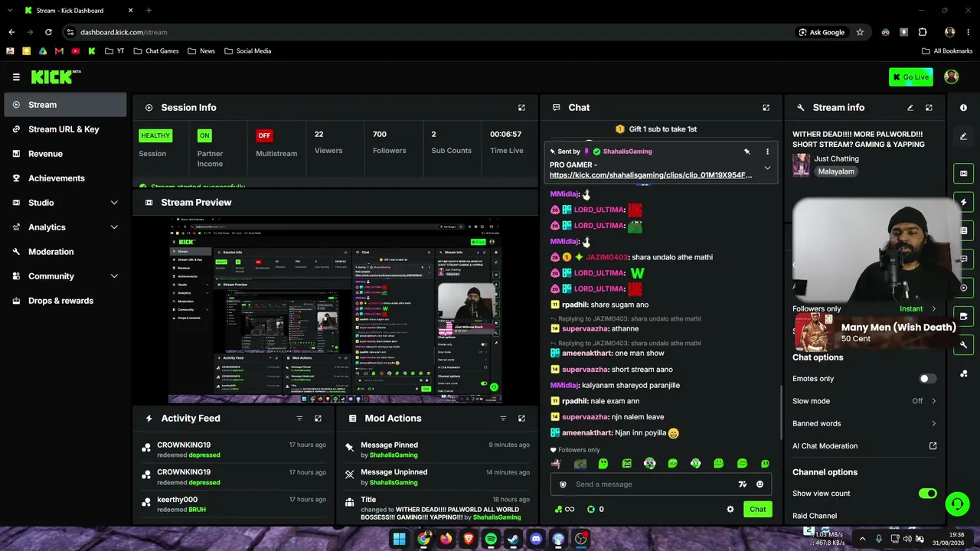The width and height of the screenshot is (980, 551).
Task: Filter the Activity Feed
Action: pyautogui.click(x=299, y=419)
